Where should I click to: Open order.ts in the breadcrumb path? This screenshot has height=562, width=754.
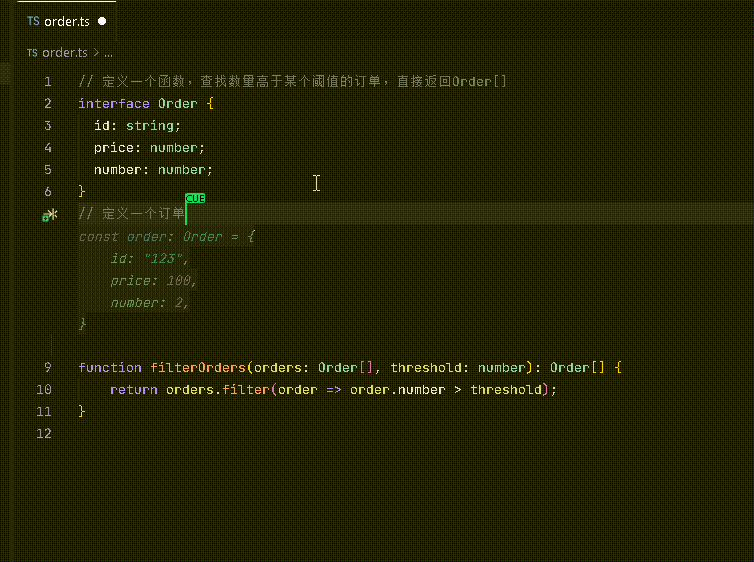click(x=65, y=53)
